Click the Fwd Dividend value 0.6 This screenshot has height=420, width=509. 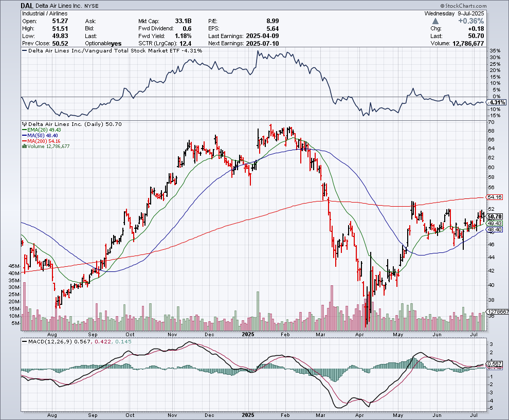point(187,29)
